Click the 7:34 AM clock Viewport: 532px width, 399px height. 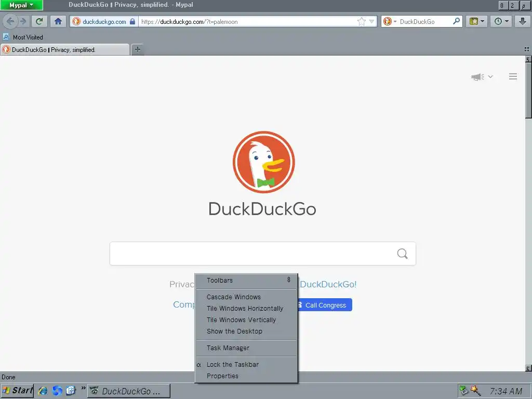click(x=506, y=392)
